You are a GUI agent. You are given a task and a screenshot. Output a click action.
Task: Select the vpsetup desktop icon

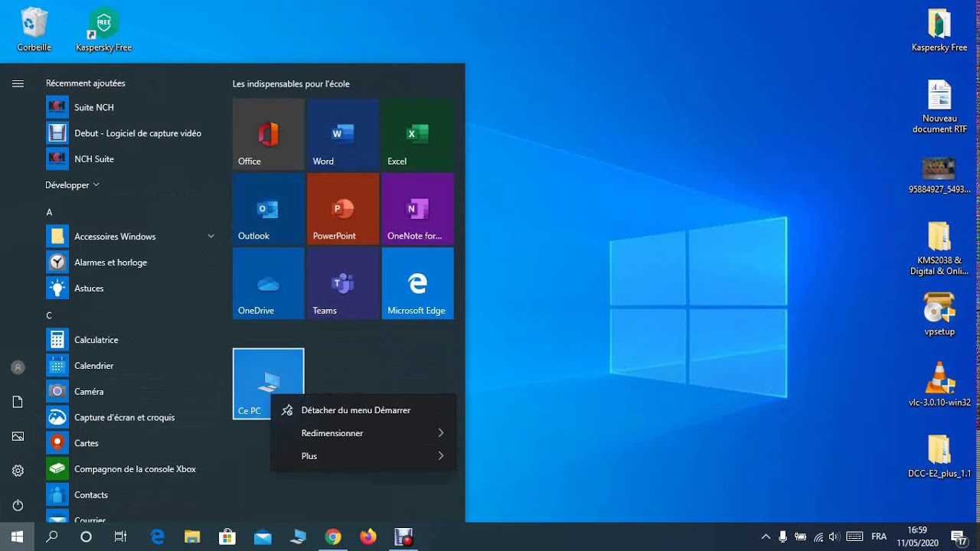tap(939, 314)
